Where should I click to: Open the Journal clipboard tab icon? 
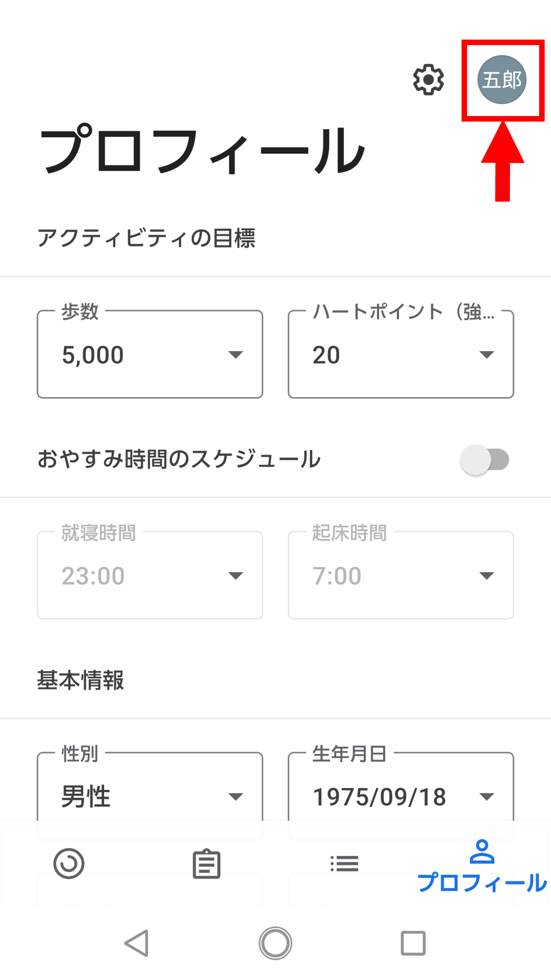pos(206,864)
